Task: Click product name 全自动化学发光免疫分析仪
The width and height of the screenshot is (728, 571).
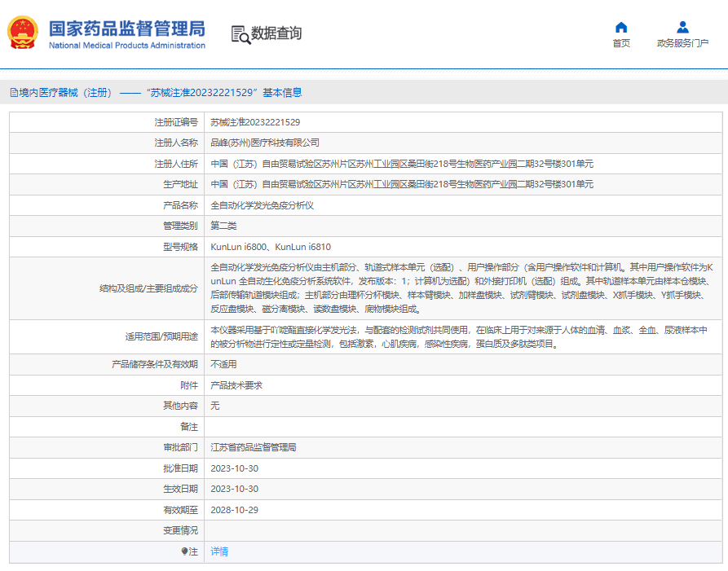Action: [x=262, y=205]
